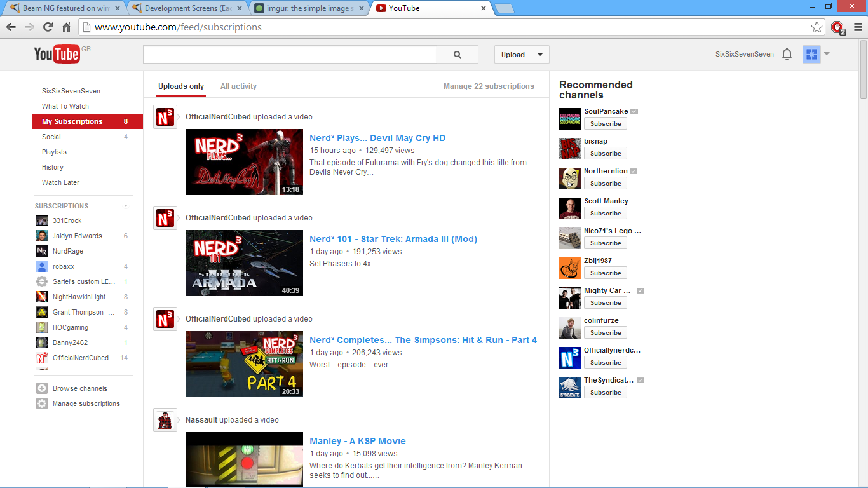Image resolution: width=868 pixels, height=488 pixels.
Task: Subscribe to Nico71's Lego channel
Action: 606,243
